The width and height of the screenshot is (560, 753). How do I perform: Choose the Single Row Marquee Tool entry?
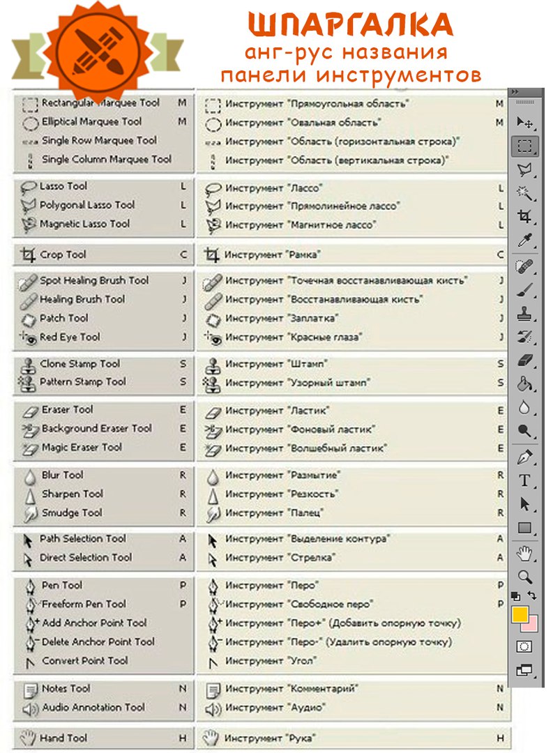pyautogui.click(x=104, y=141)
